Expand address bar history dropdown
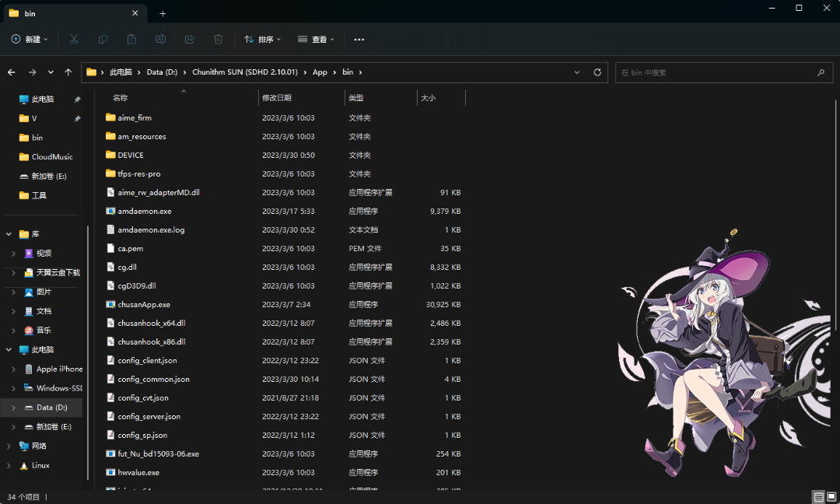Viewport: 840px width, 504px height. 577,72
